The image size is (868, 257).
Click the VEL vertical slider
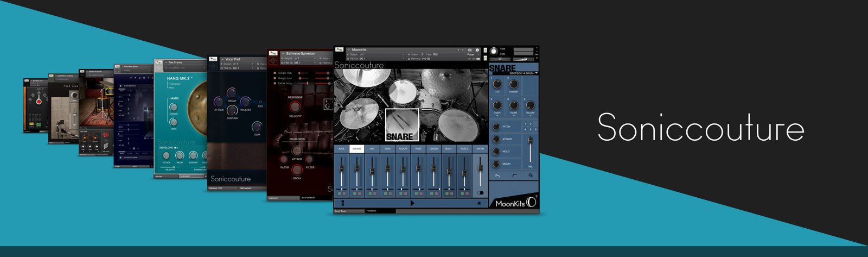click(x=530, y=149)
